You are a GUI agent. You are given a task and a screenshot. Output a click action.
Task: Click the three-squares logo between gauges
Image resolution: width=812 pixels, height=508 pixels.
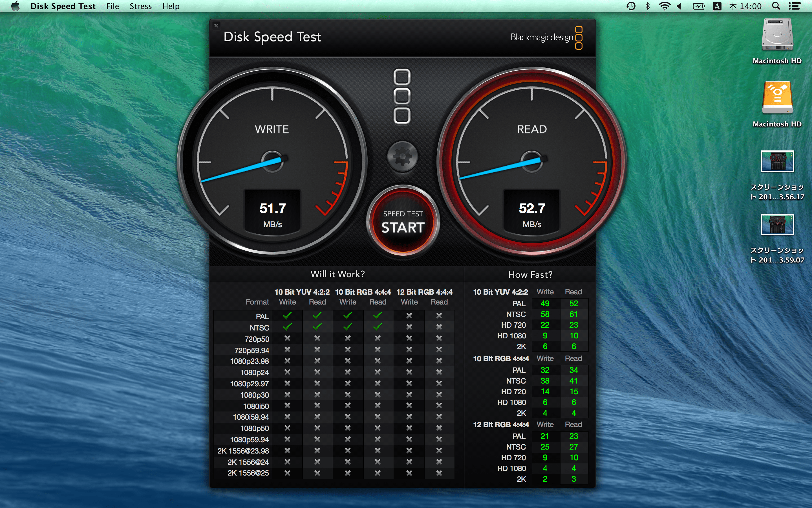402,97
